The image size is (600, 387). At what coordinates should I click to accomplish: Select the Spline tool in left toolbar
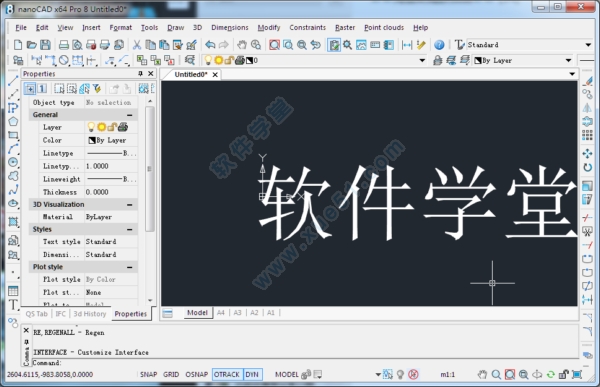pos(13,189)
